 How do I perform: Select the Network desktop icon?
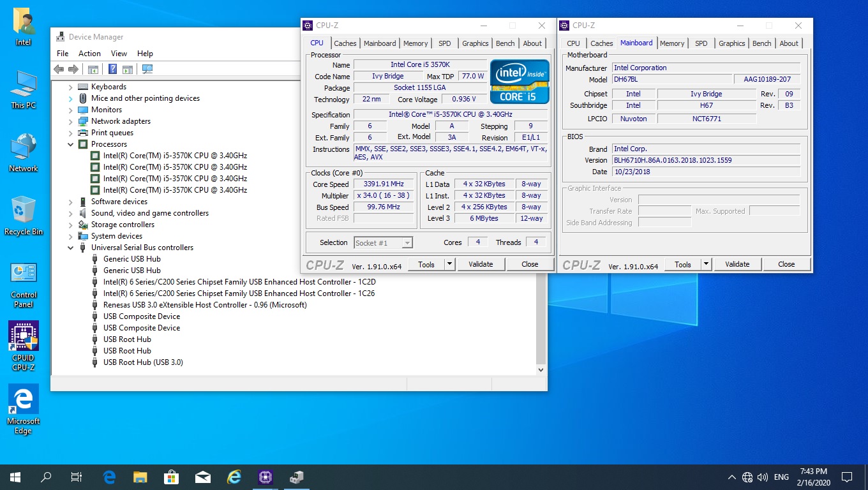[24, 152]
